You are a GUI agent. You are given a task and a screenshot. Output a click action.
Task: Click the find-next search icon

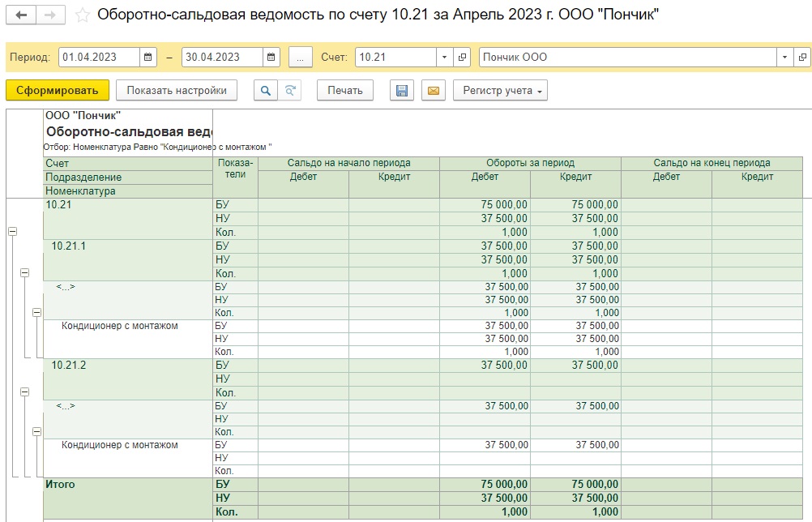point(290,91)
